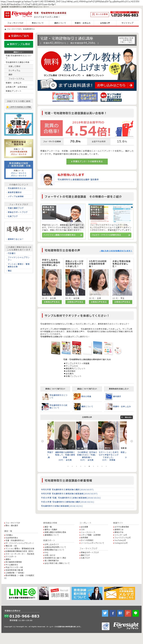
Task: Go back in carousel with left arrow
Action: point(42,441)
